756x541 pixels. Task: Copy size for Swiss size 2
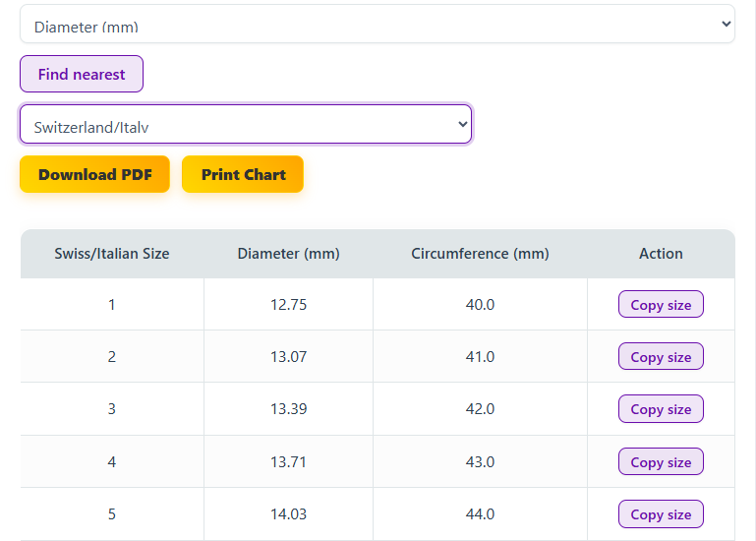(661, 357)
